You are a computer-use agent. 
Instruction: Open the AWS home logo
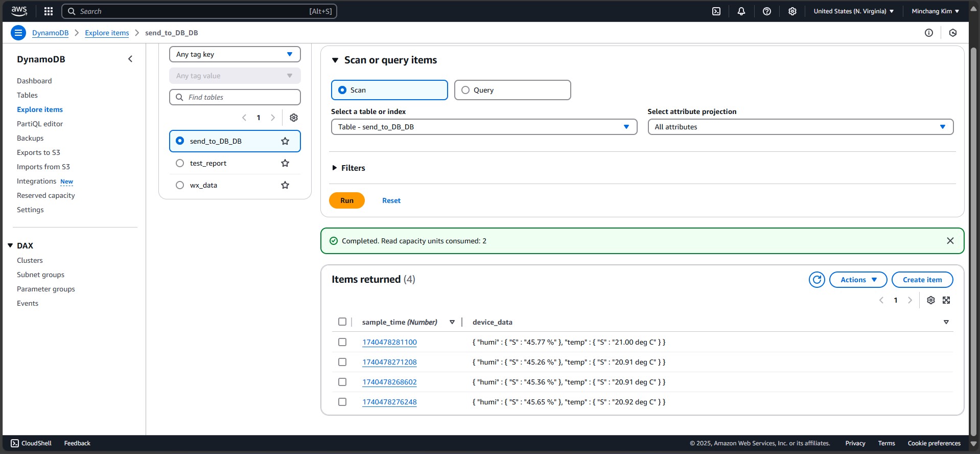(19, 11)
